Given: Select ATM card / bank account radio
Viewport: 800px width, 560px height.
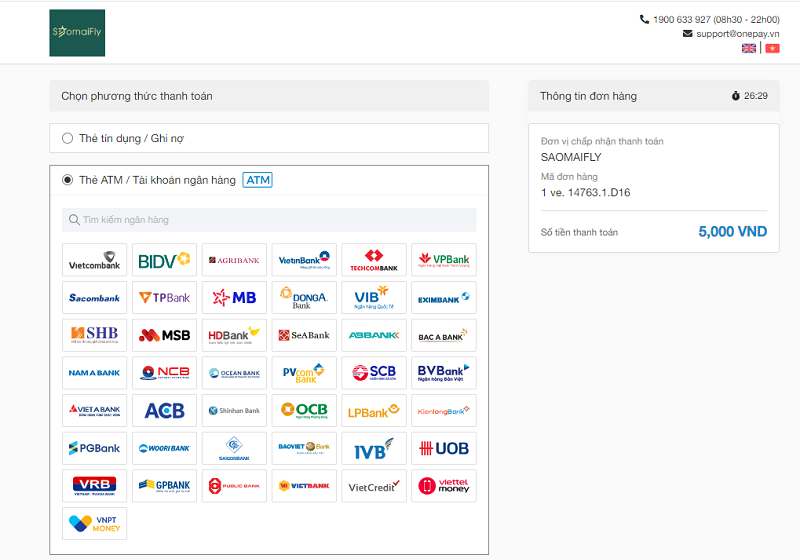Looking at the screenshot, I should pos(67,180).
